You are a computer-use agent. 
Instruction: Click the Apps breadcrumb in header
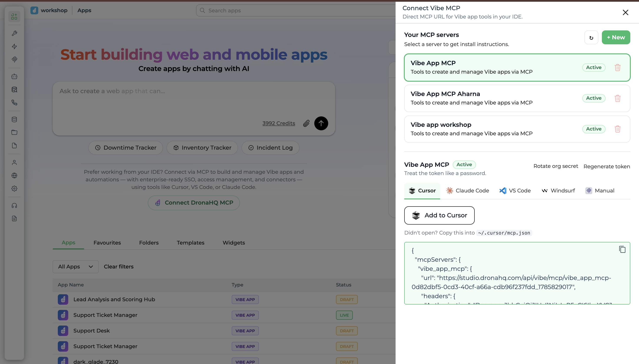point(84,10)
